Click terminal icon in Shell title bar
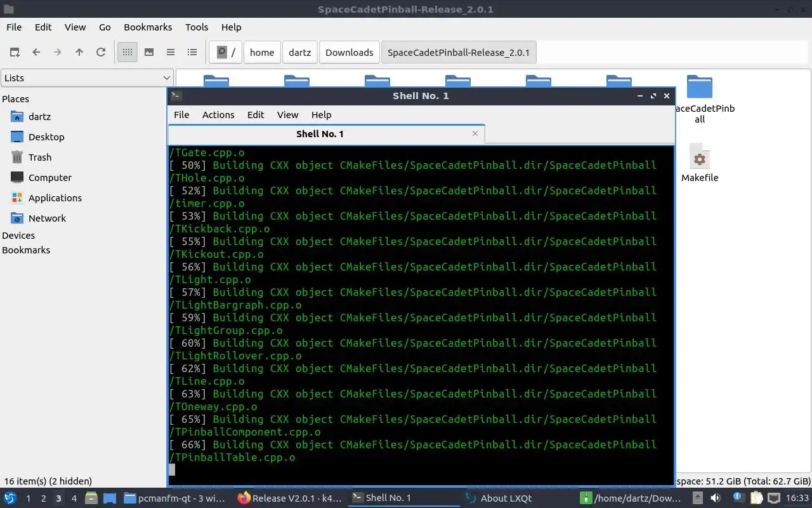 click(176, 96)
